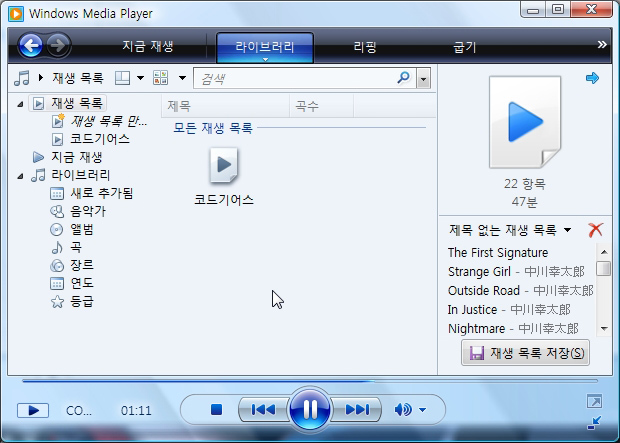Image resolution: width=620 pixels, height=443 pixels.
Task: Open 장르 genre view
Action: pos(72,265)
